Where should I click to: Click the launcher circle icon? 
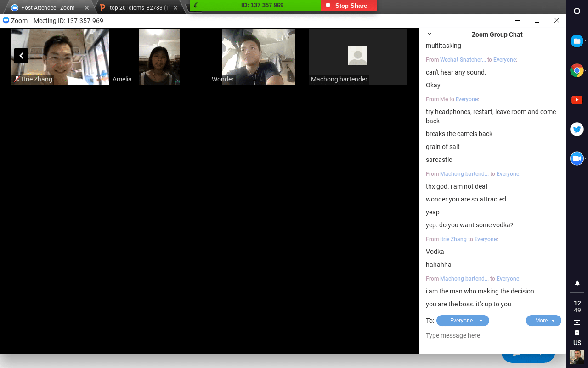click(x=577, y=11)
